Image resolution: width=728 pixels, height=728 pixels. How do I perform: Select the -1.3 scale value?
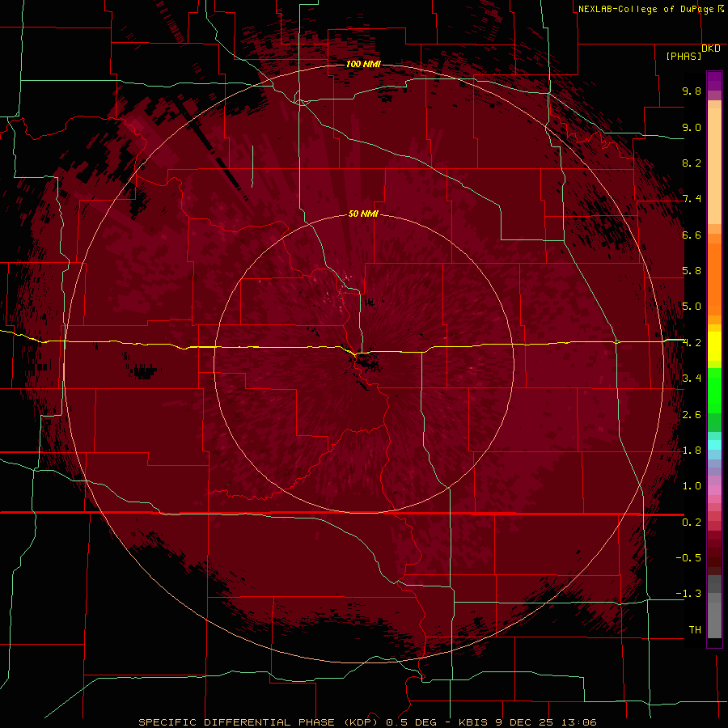click(688, 594)
